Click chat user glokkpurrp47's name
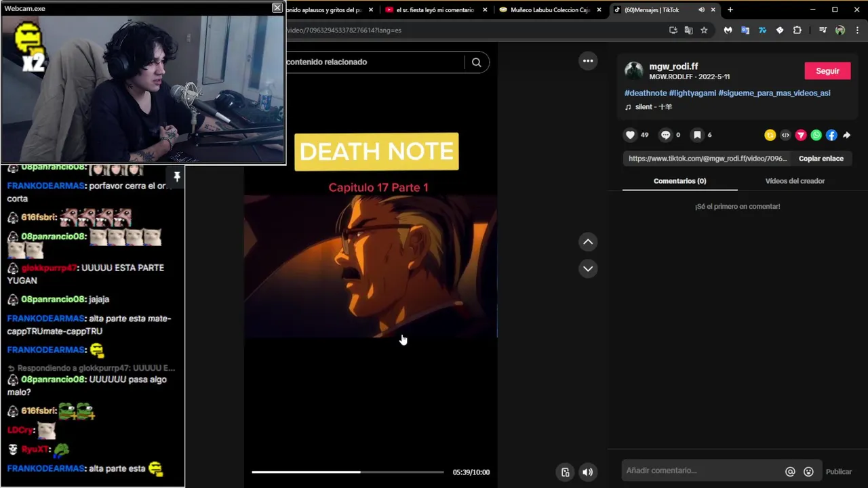 pyautogui.click(x=48, y=268)
